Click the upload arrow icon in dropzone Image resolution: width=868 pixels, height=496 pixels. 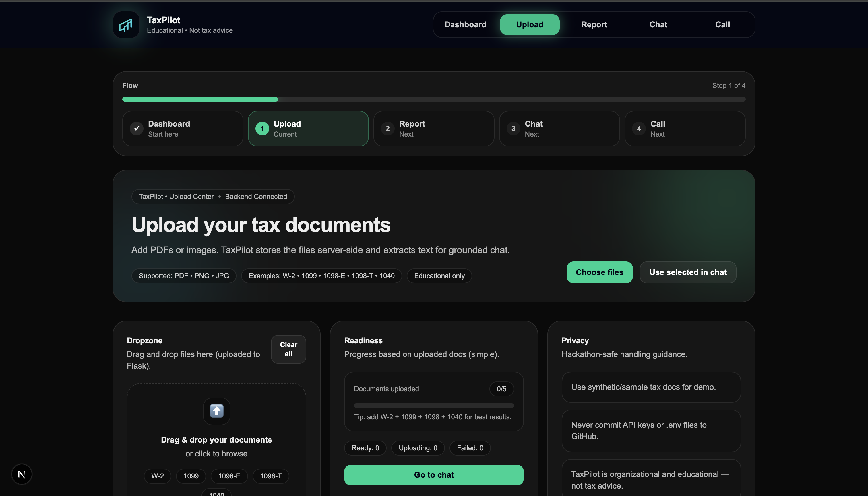(216, 411)
